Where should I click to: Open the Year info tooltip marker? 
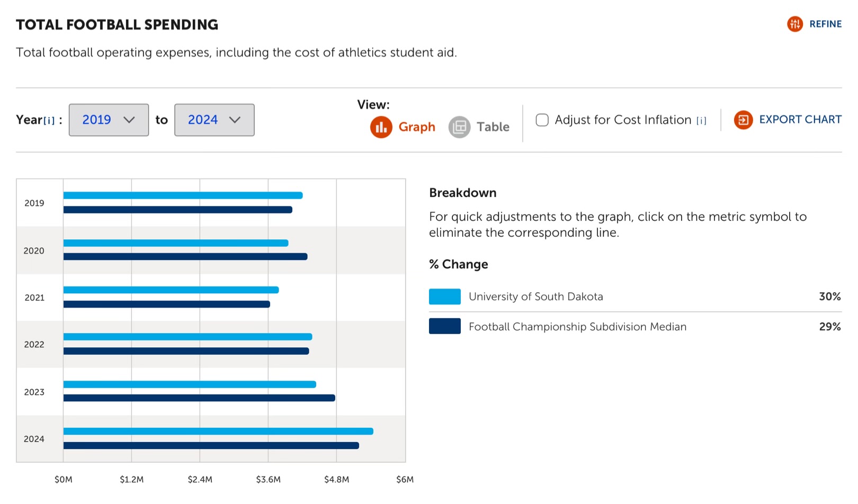pyautogui.click(x=49, y=121)
